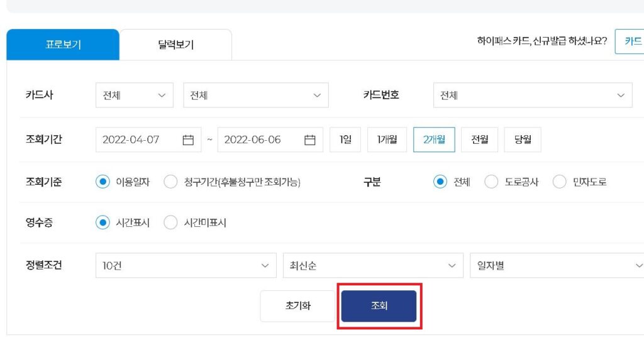
Task: Click the 초기화 reset button
Action: coord(297,305)
